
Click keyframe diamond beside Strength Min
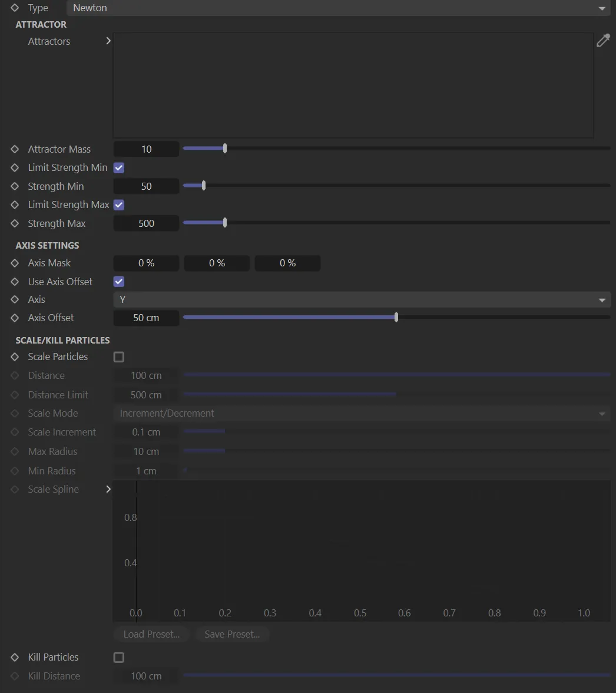(15, 186)
